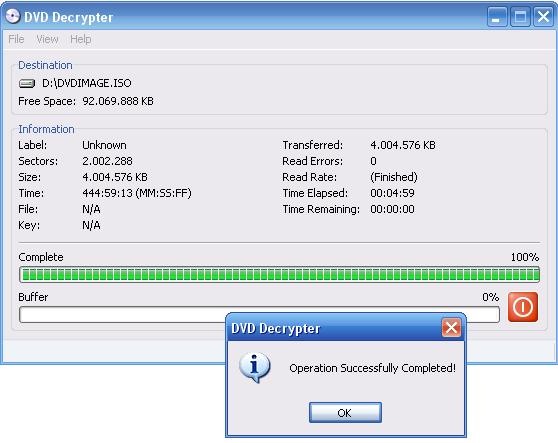Image resolution: width=558 pixels, height=443 pixels.
Task: Click the 100% complete percentage label
Action: [x=525, y=257]
